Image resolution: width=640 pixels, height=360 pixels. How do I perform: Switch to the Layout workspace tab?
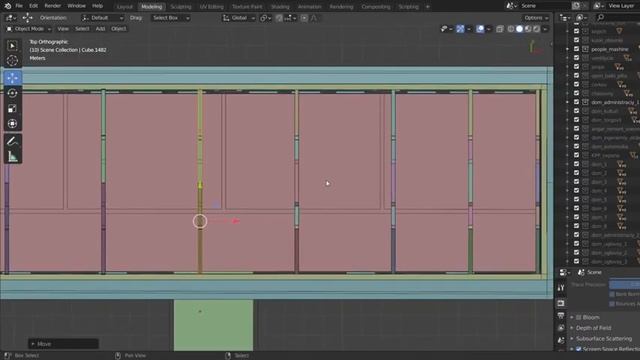point(124,7)
